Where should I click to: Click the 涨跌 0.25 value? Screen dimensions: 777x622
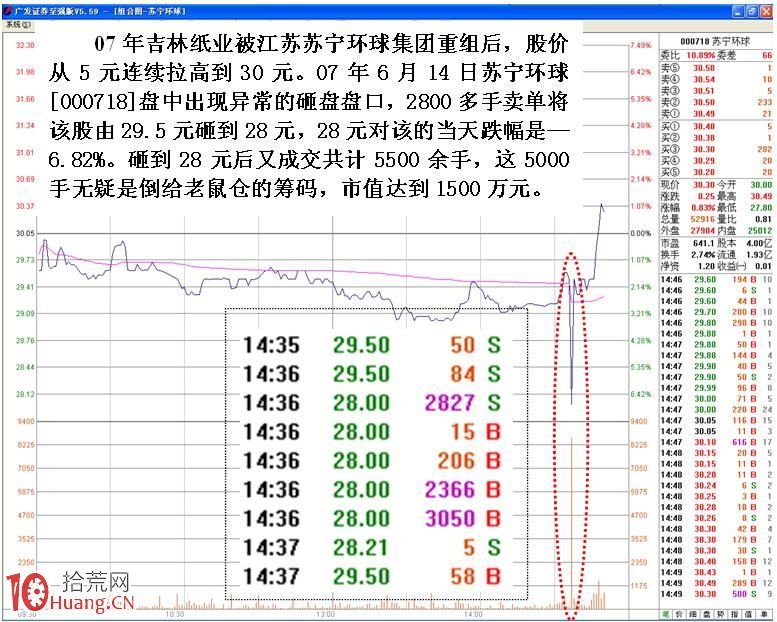706,196
